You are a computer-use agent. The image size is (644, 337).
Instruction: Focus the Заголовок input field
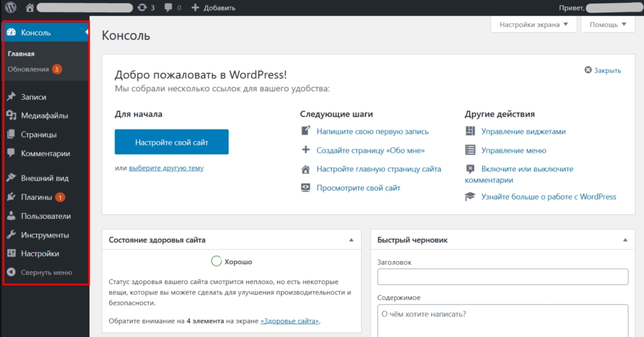[x=503, y=277]
